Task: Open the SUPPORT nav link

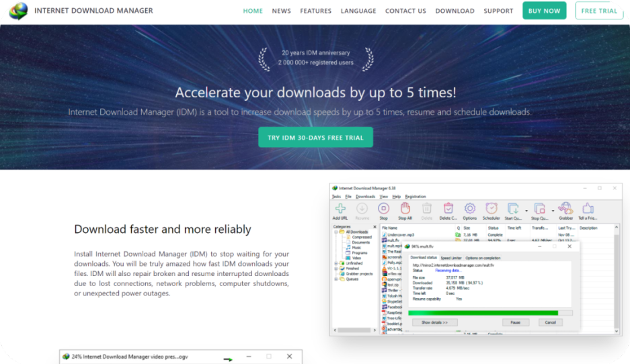Action: (498, 11)
